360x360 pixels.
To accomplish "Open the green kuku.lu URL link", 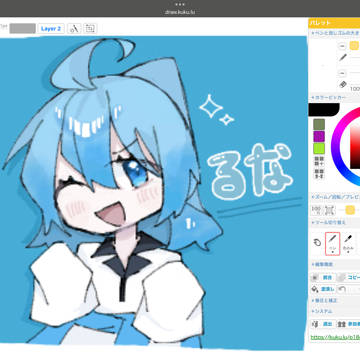I will (x=335, y=337).
